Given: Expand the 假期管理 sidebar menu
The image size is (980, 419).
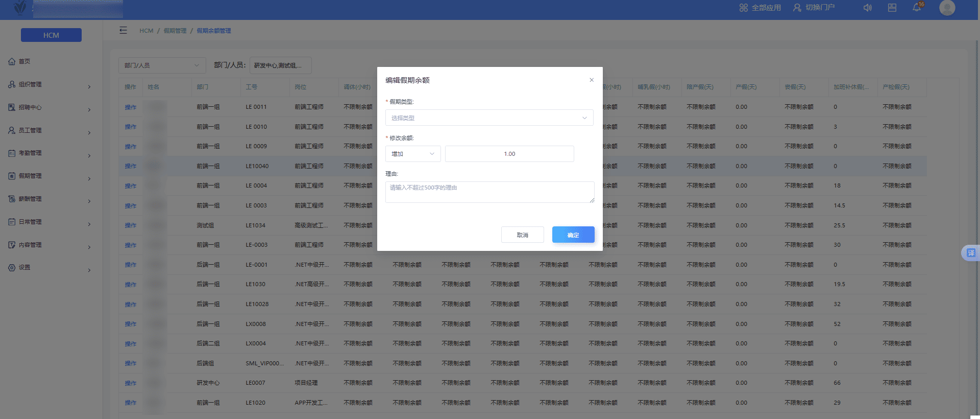Looking at the screenshot, I should point(50,176).
